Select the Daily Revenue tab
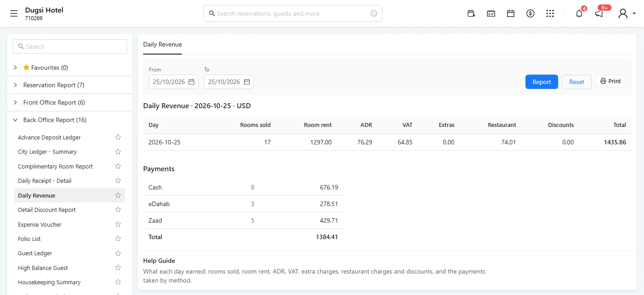Viewport: 644px width, 295px height. [162, 44]
